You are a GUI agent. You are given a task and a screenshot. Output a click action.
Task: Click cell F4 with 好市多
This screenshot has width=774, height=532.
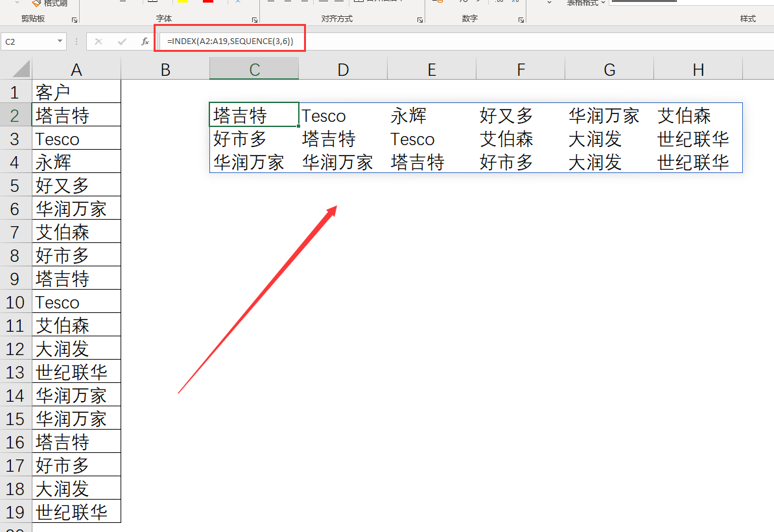(x=521, y=161)
